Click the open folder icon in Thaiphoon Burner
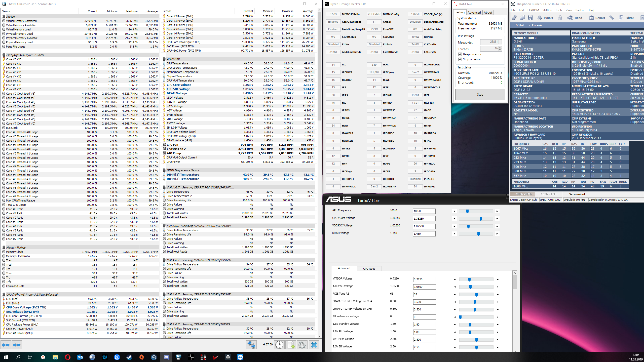Image resolution: width=644 pixels, height=362 pixels. [522, 18]
